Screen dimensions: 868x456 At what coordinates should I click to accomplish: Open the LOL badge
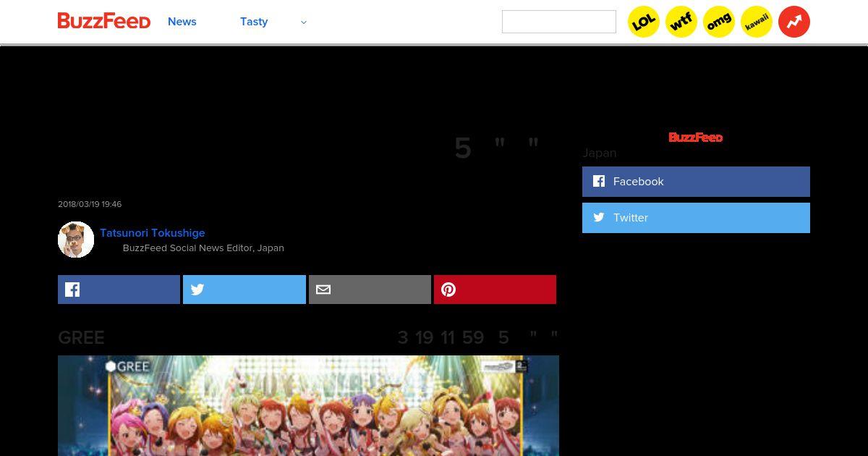(644, 22)
